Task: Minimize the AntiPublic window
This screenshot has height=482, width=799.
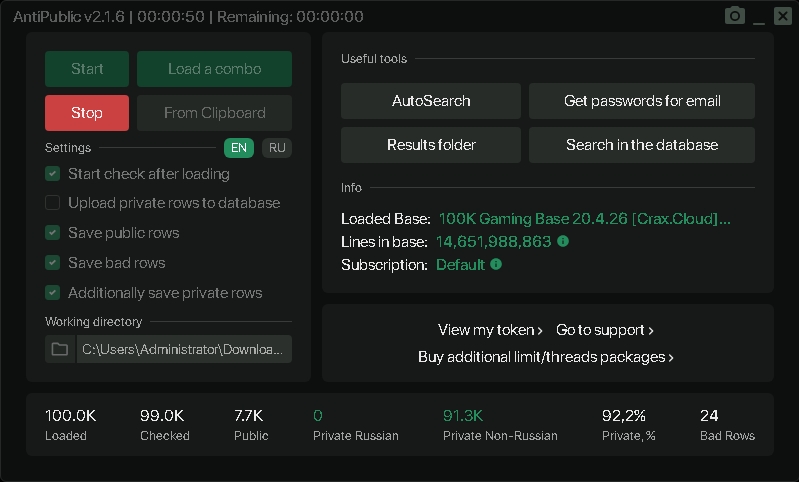Action: pyautogui.click(x=760, y=17)
